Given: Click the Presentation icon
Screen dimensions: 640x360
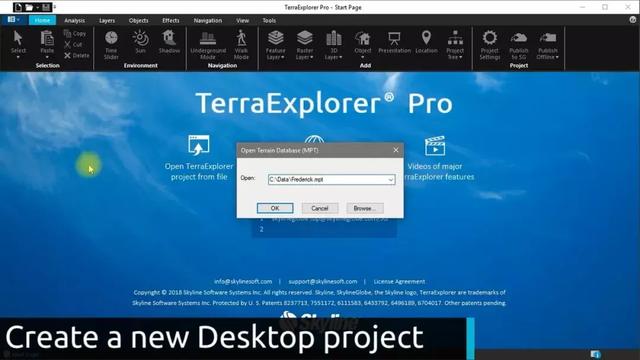Looking at the screenshot, I should coord(394,42).
